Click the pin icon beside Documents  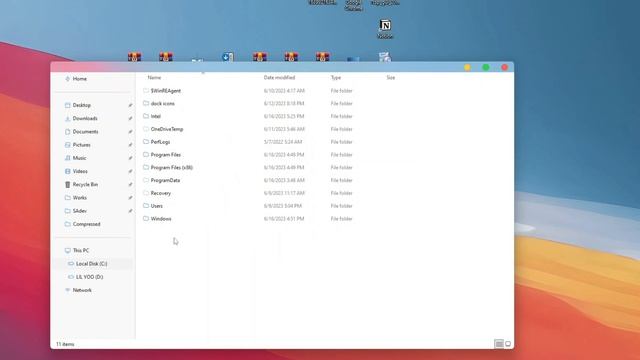click(x=130, y=132)
